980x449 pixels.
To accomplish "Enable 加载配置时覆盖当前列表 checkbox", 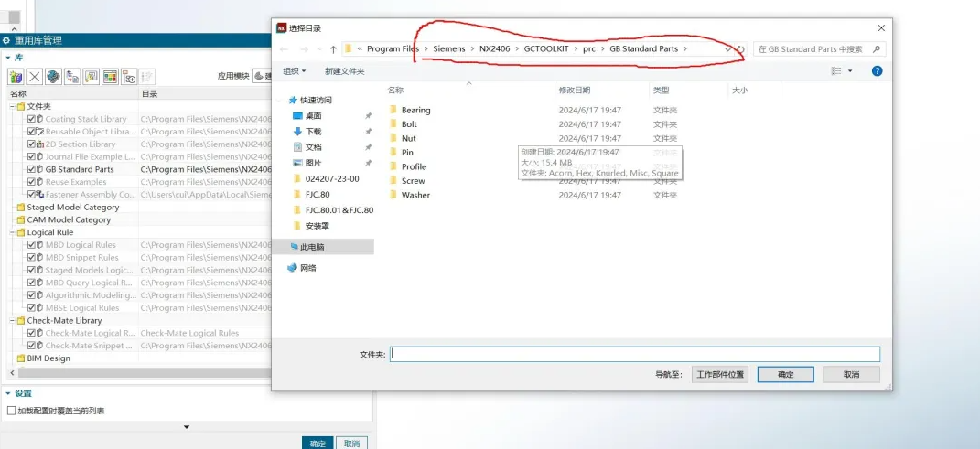I will tap(11, 411).
